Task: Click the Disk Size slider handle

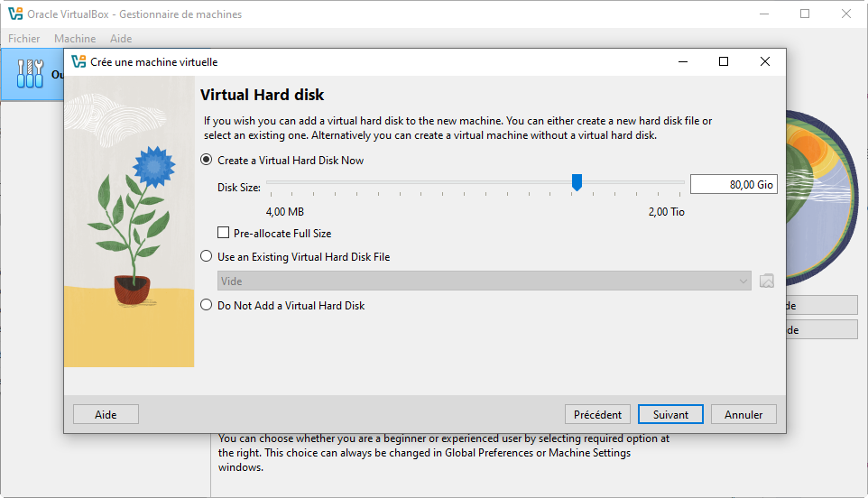Action: click(x=577, y=183)
